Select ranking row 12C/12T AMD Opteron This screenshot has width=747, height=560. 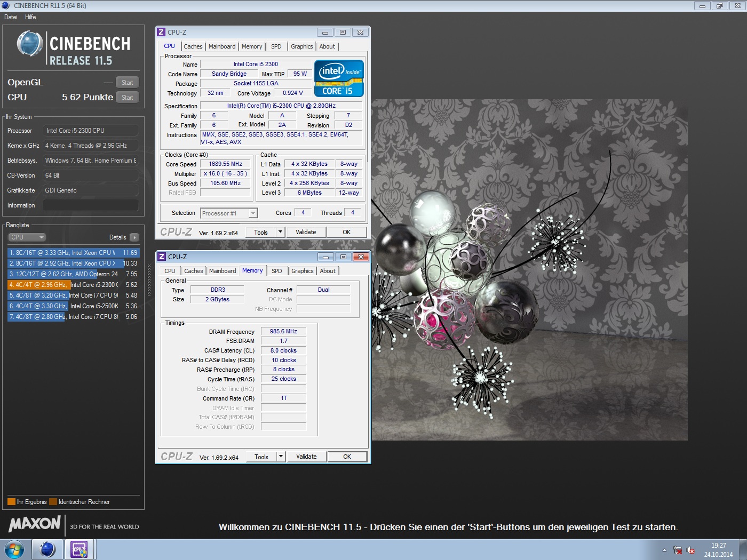click(74, 274)
